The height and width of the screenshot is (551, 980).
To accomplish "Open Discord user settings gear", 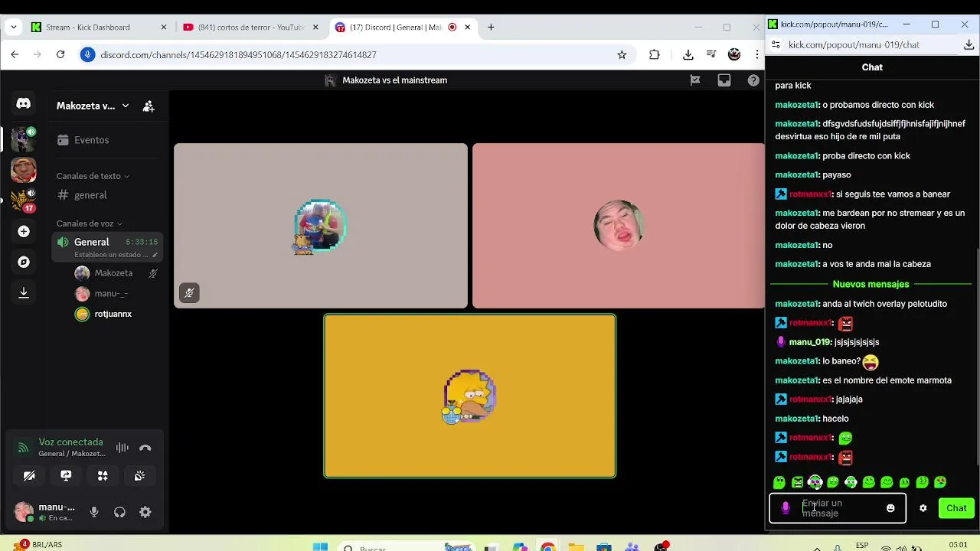I will [x=145, y=513].
